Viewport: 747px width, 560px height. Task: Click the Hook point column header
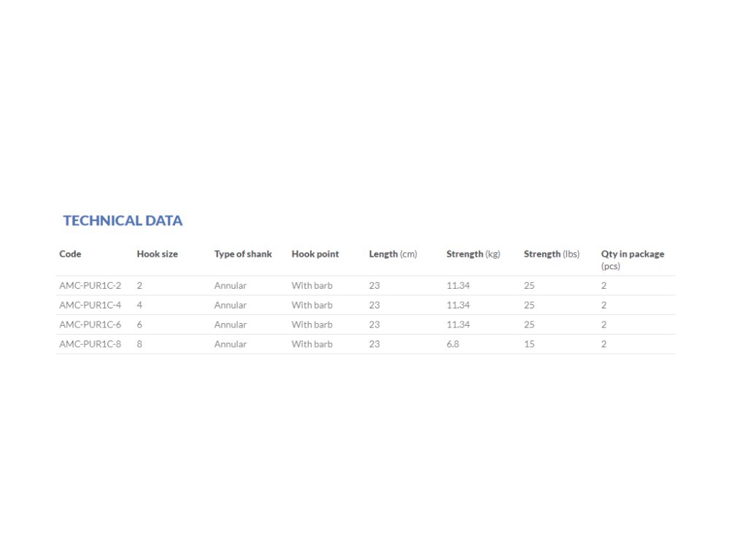click(x=315, y=254)
